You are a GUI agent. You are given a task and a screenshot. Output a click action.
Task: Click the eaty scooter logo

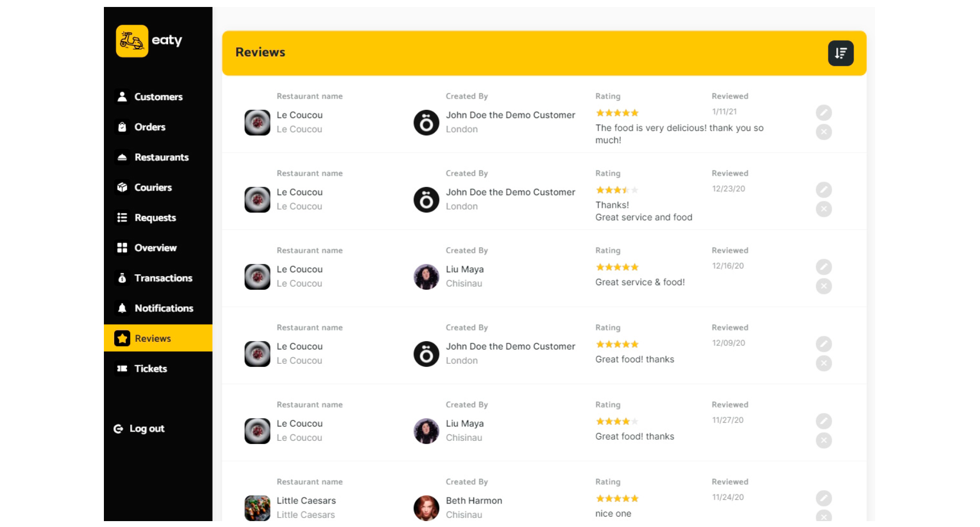(x=132, y=41)
